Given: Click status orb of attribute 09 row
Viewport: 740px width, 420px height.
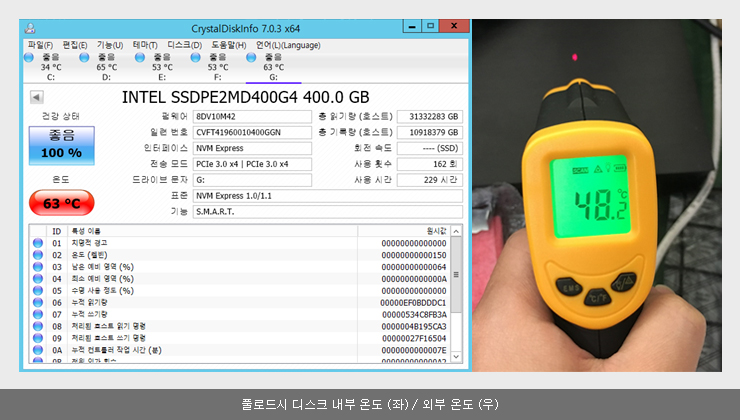Looking at the screenshot, I should coord(38,338).
